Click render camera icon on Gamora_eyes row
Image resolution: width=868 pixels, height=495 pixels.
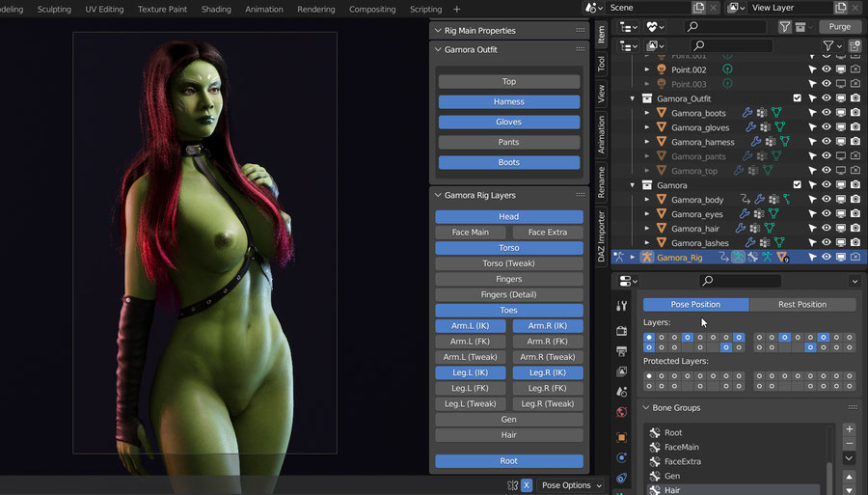click(855, 213)
